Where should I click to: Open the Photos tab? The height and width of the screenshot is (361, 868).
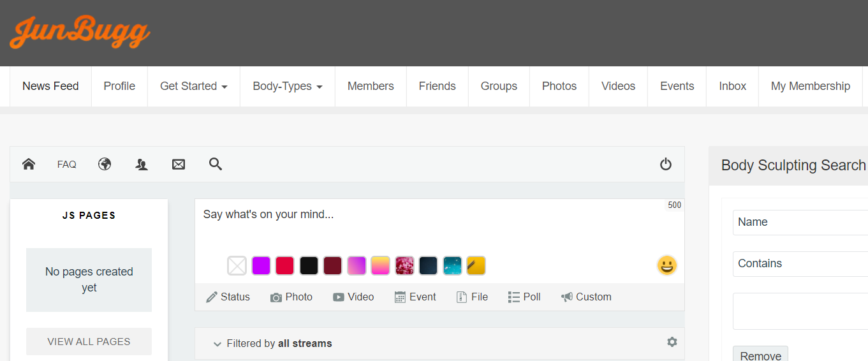[x=559, y=86]
